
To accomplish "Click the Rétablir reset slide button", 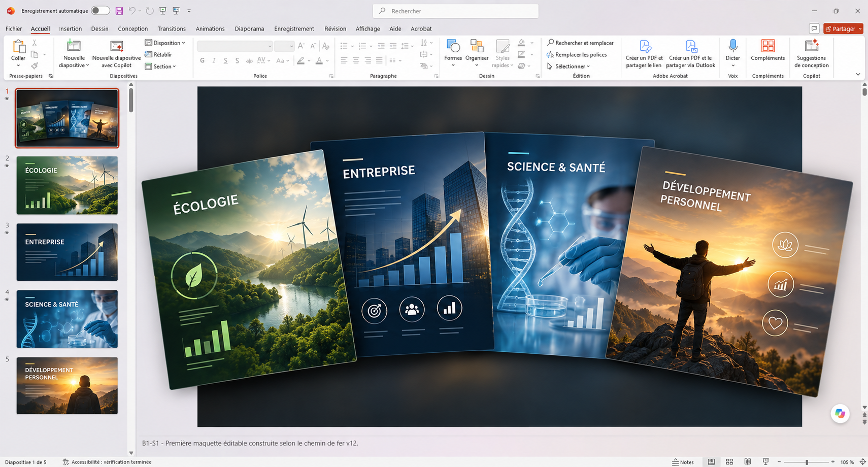I will [158, 54].
